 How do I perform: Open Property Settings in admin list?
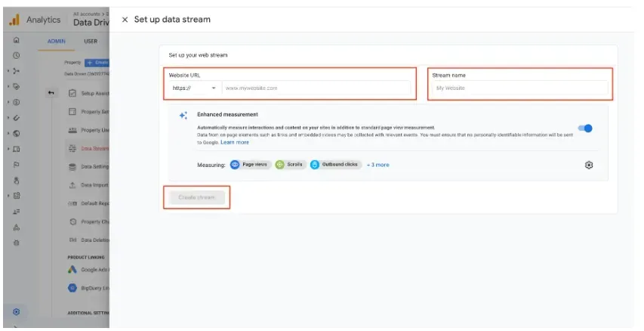(88, 112)
